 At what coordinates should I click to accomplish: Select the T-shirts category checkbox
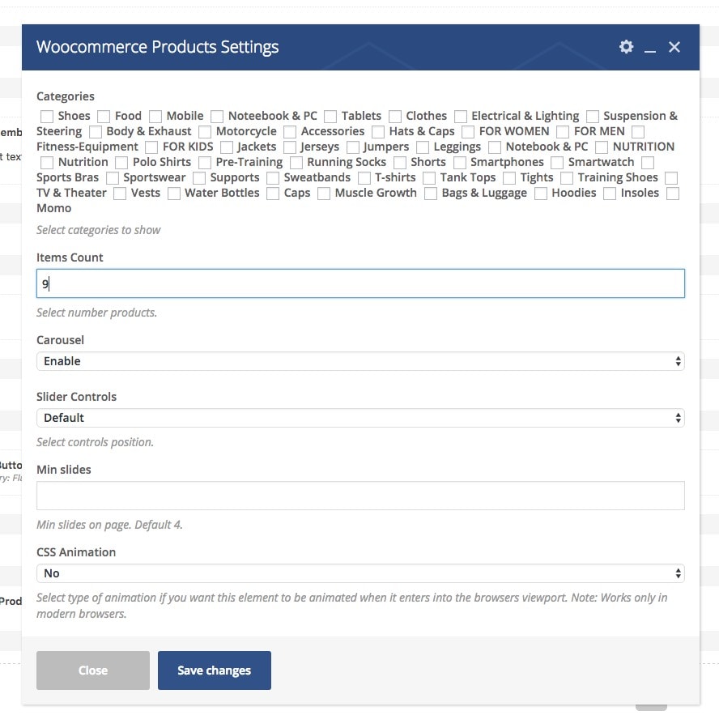coord(364,178)
